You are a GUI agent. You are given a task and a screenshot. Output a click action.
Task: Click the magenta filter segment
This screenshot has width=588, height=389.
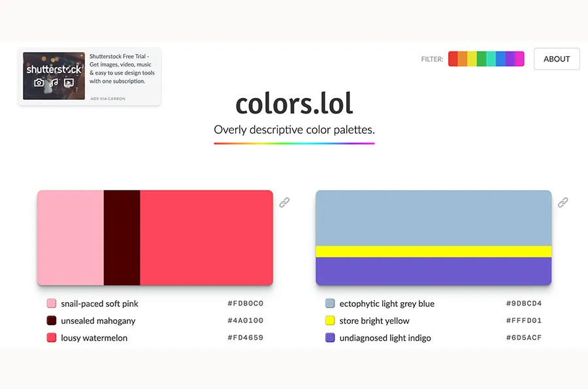[x=520, y=58]
